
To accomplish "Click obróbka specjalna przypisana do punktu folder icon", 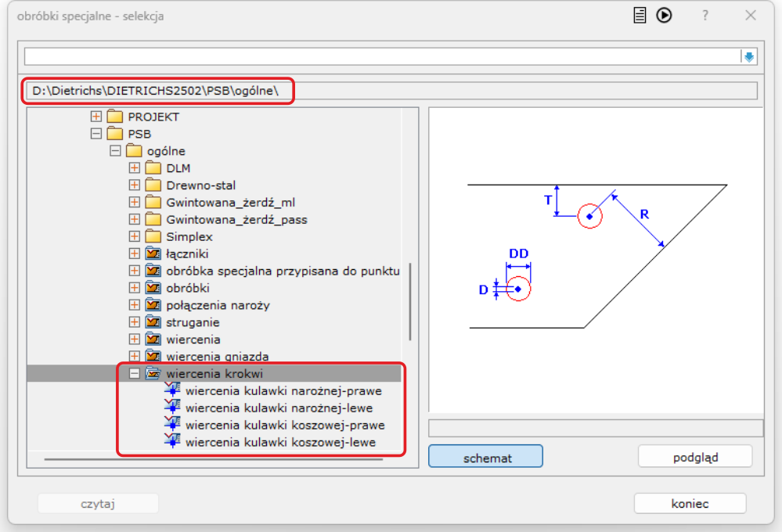I will click(153, 270).
